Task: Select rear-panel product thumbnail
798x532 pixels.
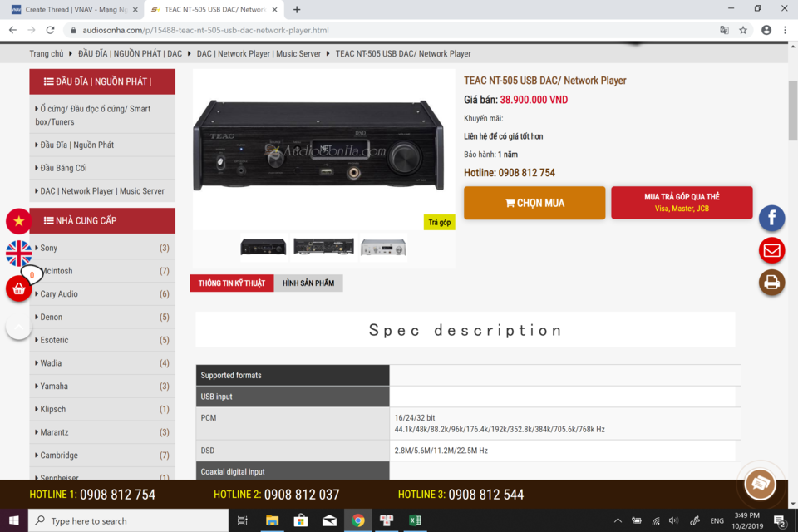Action: (323, 248)
